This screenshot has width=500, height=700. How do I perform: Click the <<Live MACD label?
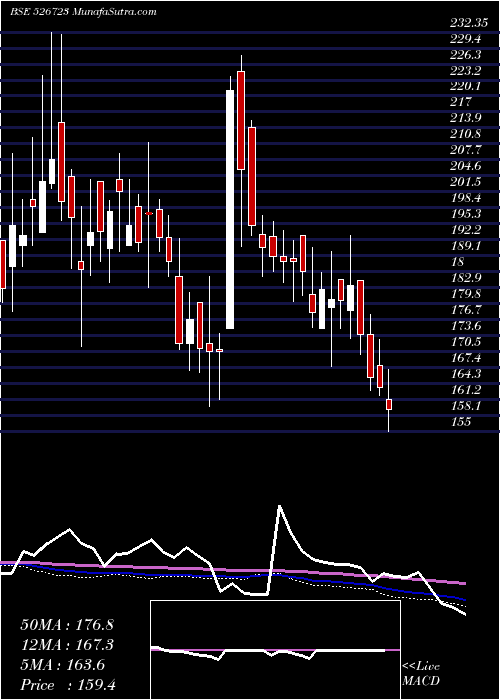pos(421,674)
